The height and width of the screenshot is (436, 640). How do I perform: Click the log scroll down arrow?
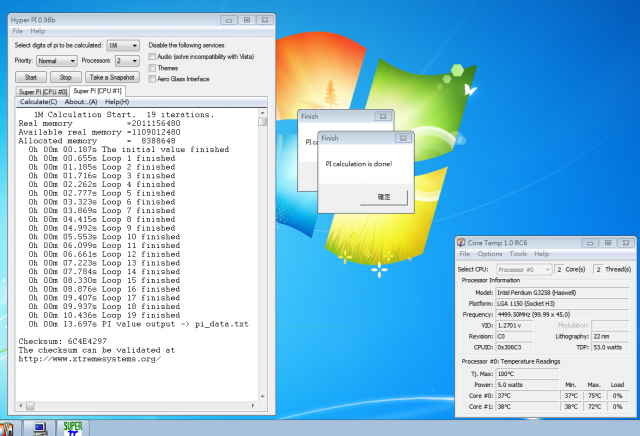[262, 396]
